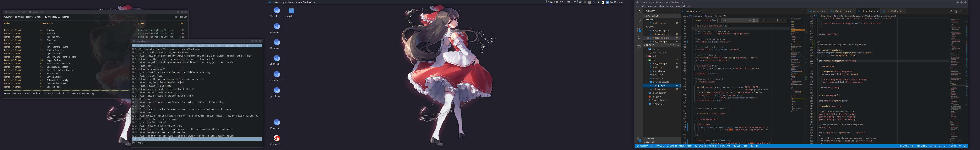Image resolution: width=980 pixels, height=150 pixels.
Task: Go to next find match arrow
Action: (778, 21)
